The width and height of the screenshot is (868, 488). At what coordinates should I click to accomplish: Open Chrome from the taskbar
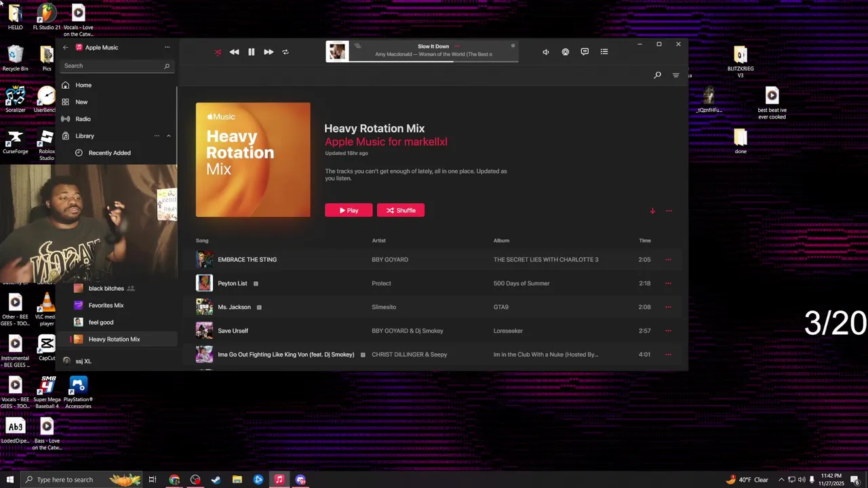174,480
